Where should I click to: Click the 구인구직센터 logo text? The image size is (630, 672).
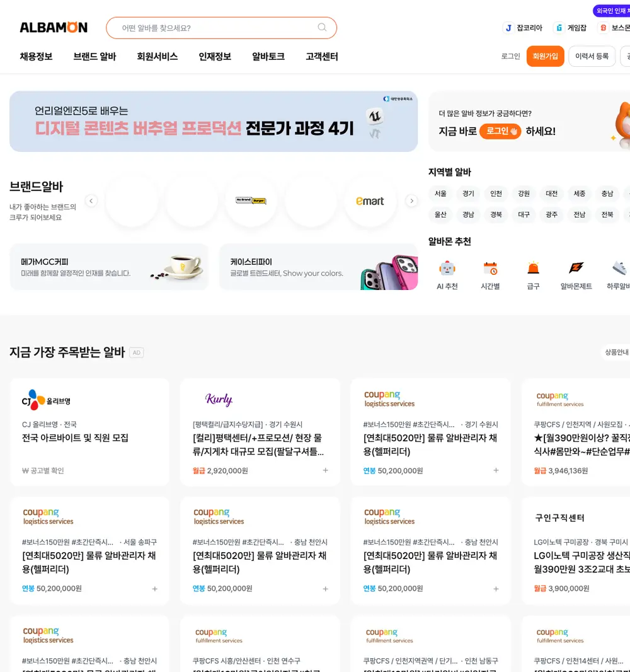click(x=560, y=518)
